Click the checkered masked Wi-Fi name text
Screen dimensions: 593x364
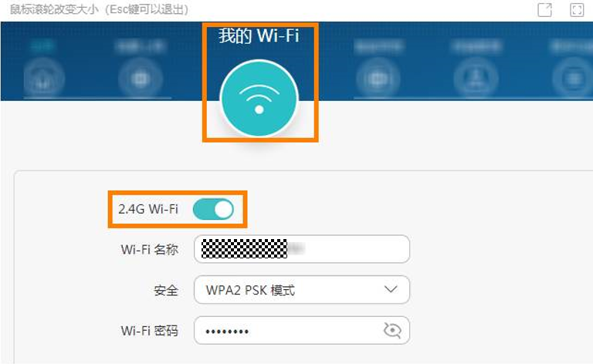[x=244, y=249]
